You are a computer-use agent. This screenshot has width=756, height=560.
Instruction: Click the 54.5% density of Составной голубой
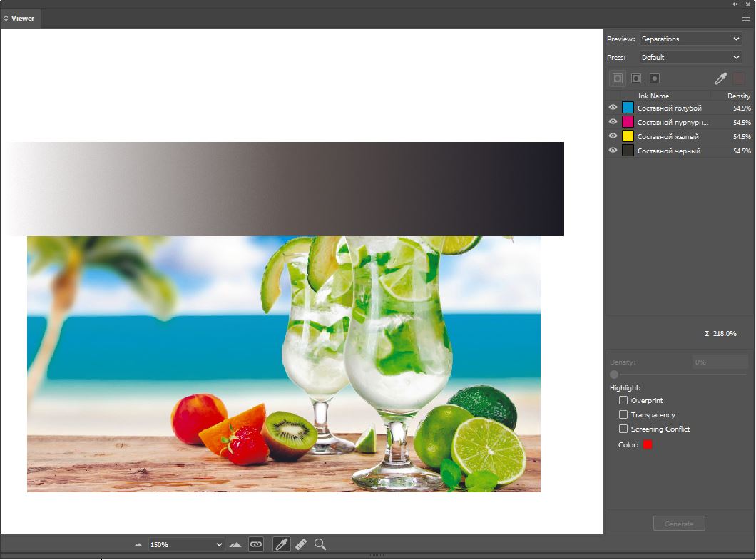point(742,108)
